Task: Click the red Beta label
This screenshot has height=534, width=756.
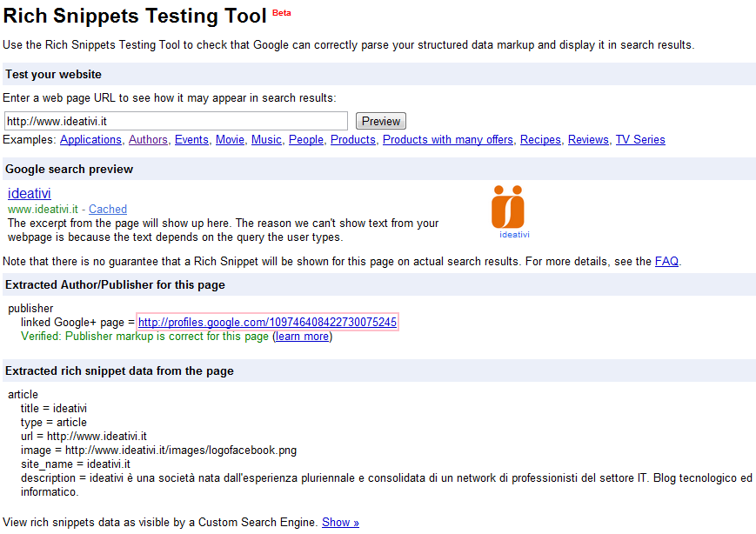Action: (282, 13)
